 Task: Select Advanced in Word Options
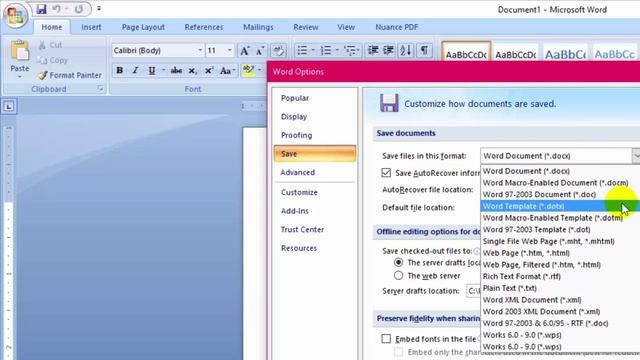click(298, 172)
